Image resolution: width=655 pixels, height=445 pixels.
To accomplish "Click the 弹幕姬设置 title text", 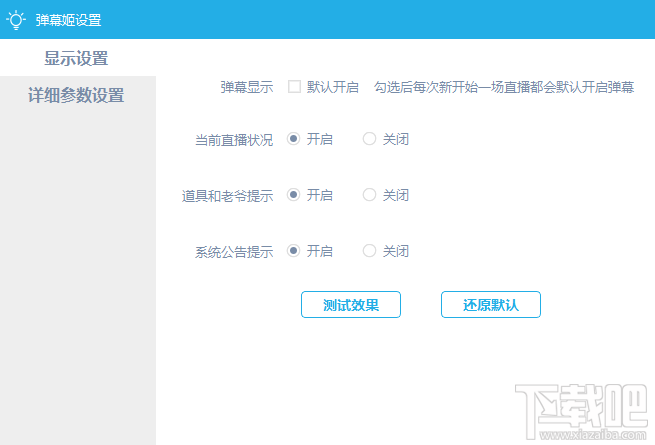I will pos(69,20).
